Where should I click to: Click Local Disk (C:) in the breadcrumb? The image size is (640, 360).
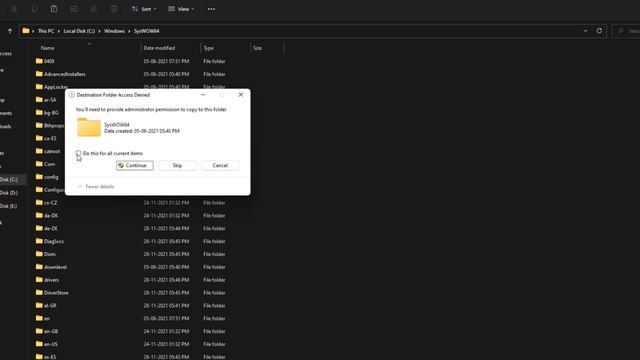pyautogui.click(x=79, y=31)
